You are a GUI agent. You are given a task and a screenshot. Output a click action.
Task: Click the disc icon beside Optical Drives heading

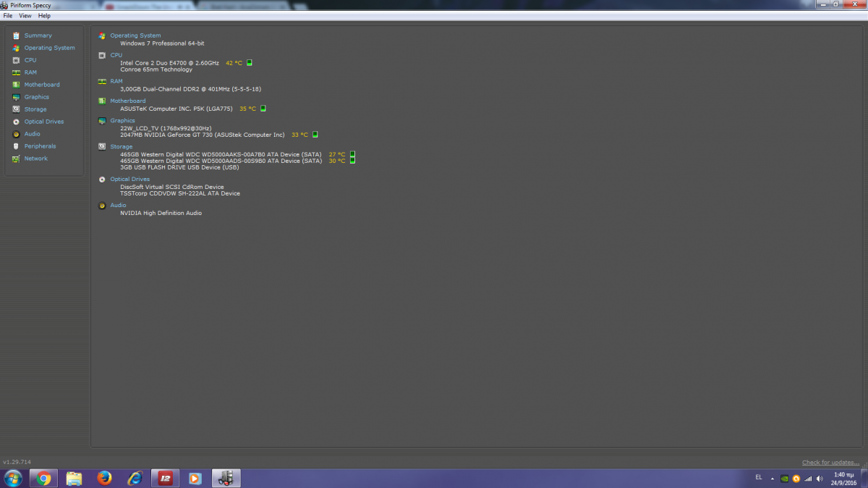102,179
